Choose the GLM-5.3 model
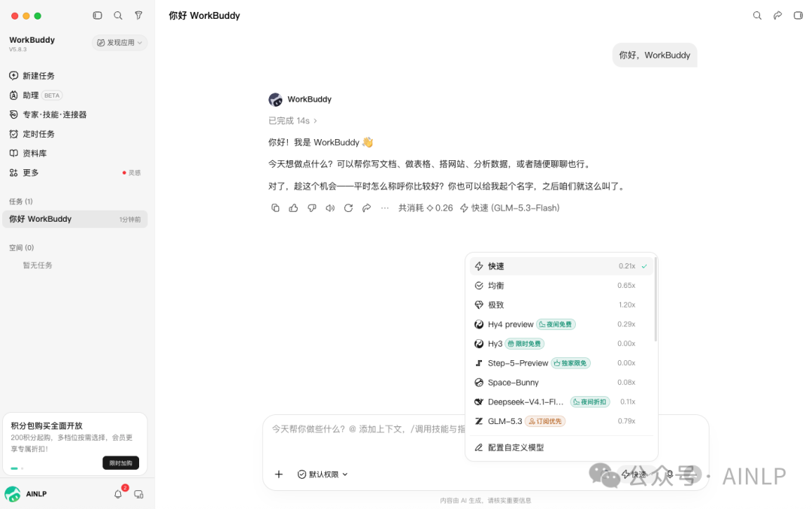This screenshot has height=509, width=812. point(562,422)
